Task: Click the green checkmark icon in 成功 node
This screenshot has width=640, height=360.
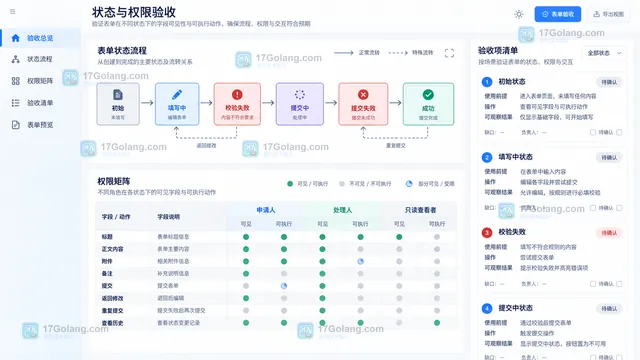Action: (x=428, y=95)
